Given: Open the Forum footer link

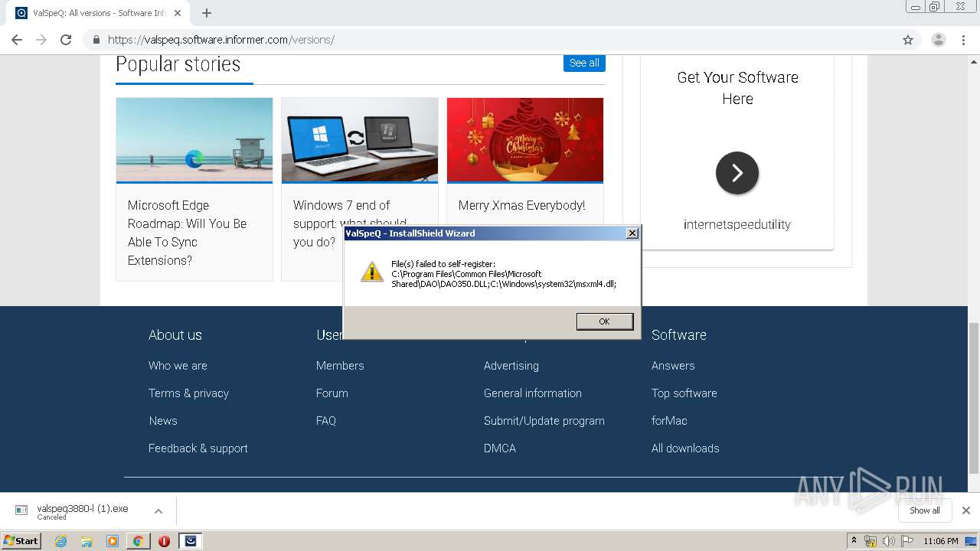Looking at the screenshot, I should click(x=332, y=393).
